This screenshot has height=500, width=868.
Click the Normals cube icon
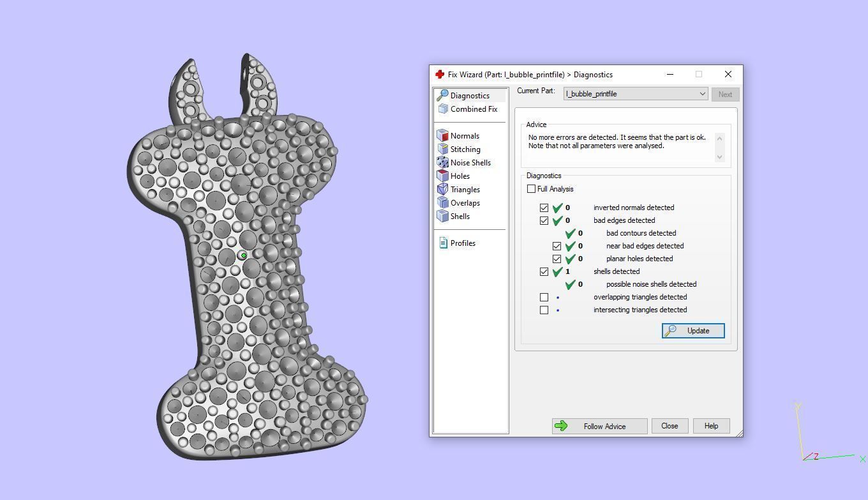(443, 136)
